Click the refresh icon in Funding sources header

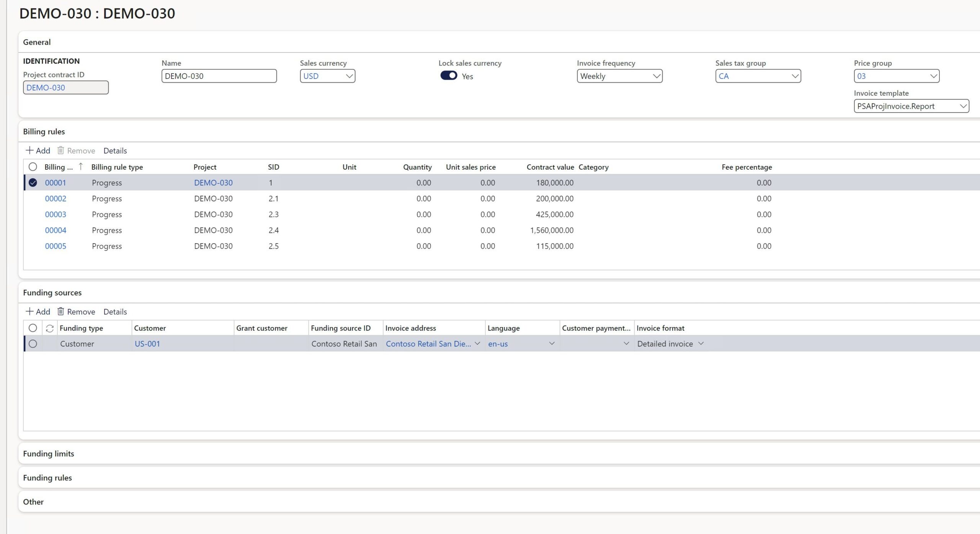pyautogui.click(x=49, y=328)
